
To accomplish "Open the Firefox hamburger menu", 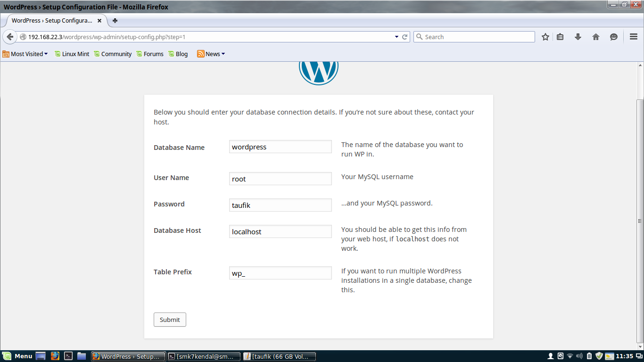I will [x=634, y=37].
